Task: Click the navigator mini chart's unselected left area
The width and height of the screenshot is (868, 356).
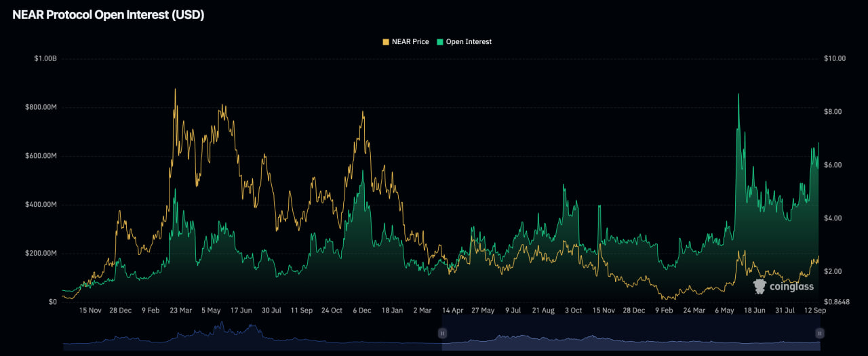Action: [252, 333]
